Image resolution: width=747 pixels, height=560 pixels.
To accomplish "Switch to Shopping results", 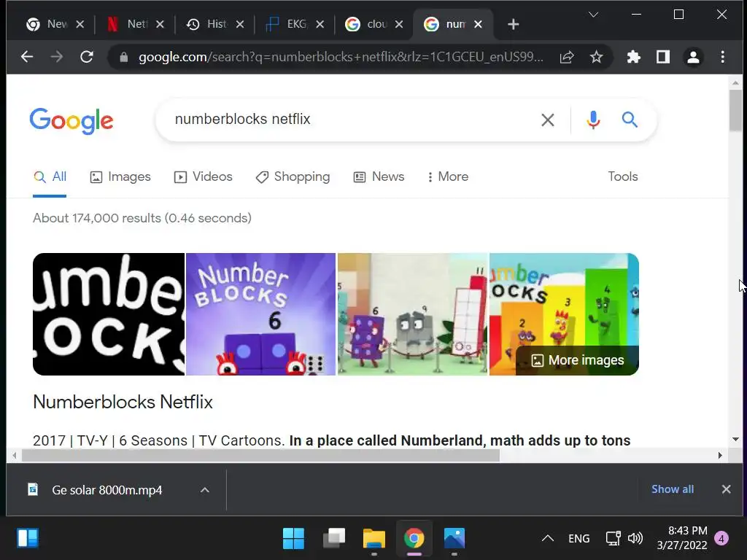I will pyautogui.click(x=293, y=176).
